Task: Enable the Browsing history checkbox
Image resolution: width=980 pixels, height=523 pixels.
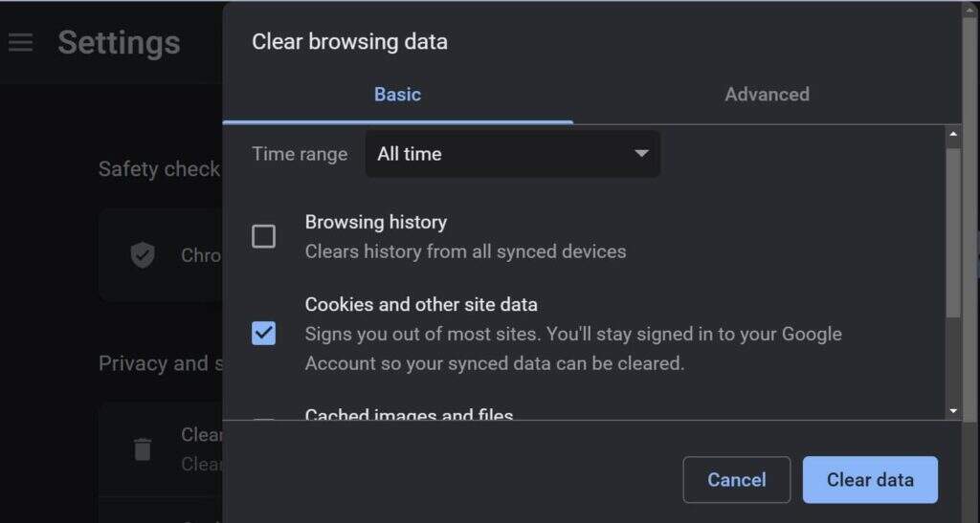Action: point(263,236)
